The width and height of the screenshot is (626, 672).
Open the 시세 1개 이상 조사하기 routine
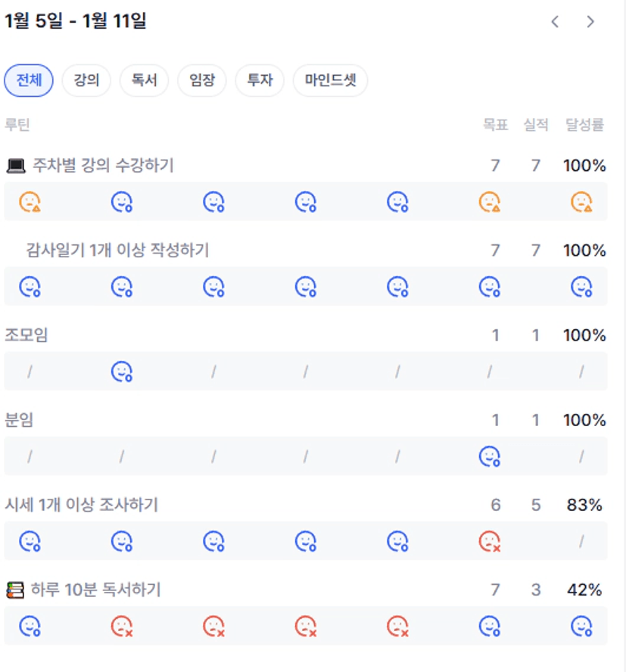[x=82, y=505]
